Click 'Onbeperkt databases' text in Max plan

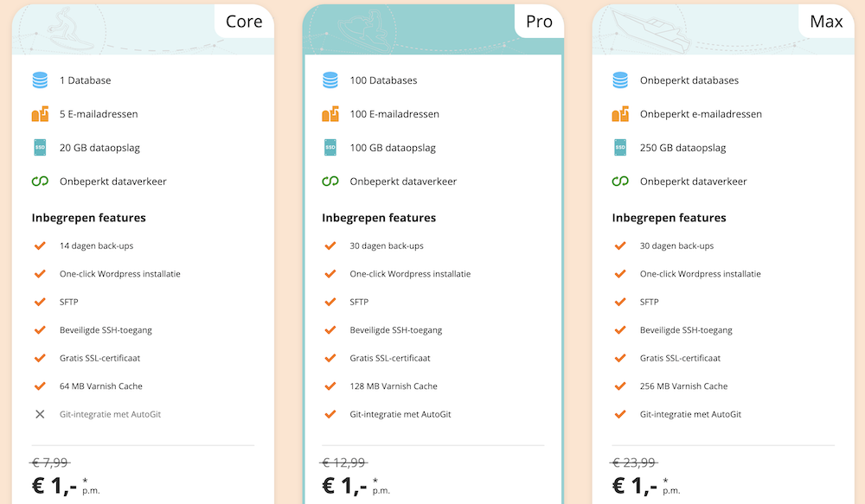pyautogui.click(x=689, y=80)
